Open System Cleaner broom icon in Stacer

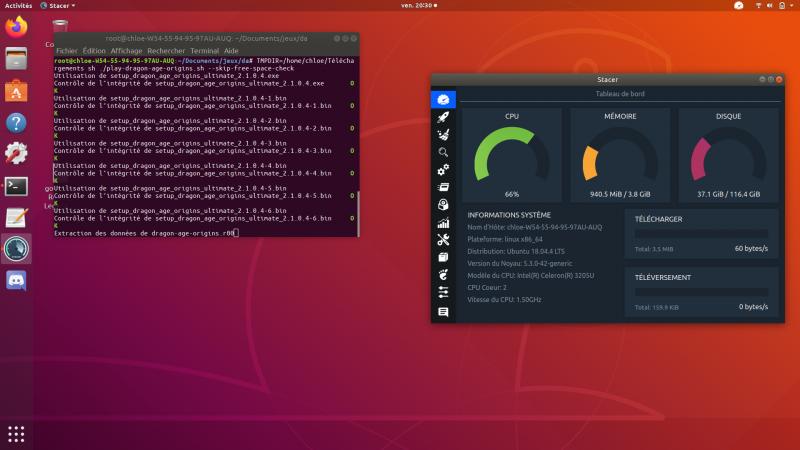click(x=443, y=135)
